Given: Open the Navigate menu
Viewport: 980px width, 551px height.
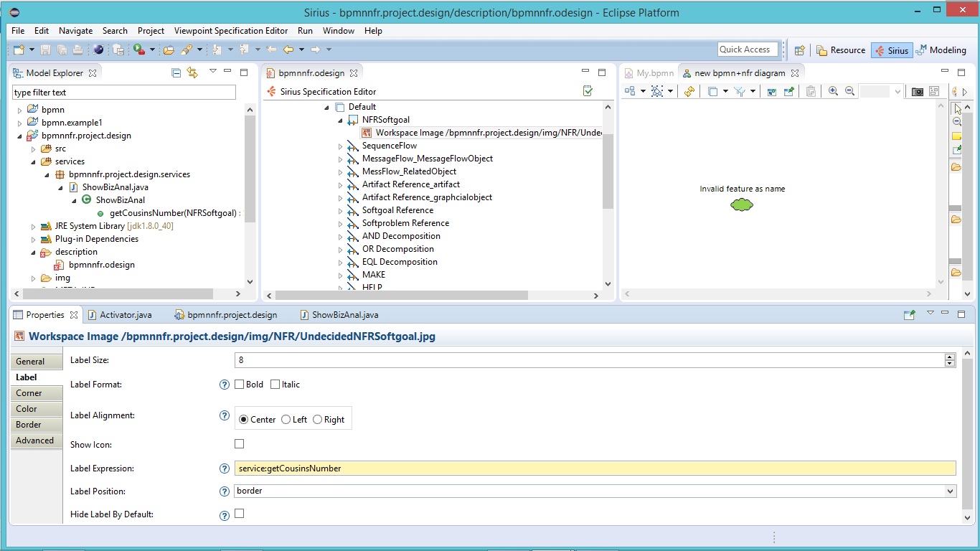Looking at the screenshot, I should (75, 31).
